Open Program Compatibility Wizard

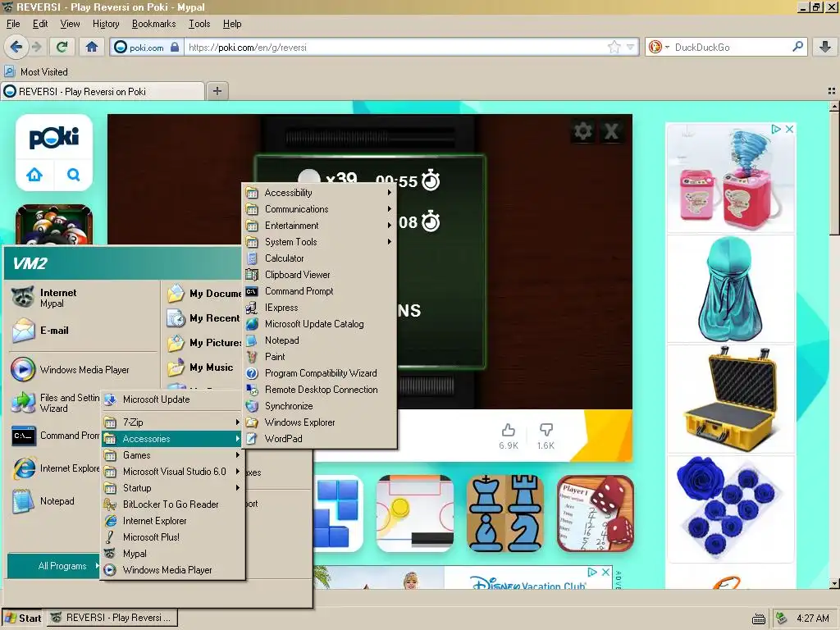pos(320,373)
